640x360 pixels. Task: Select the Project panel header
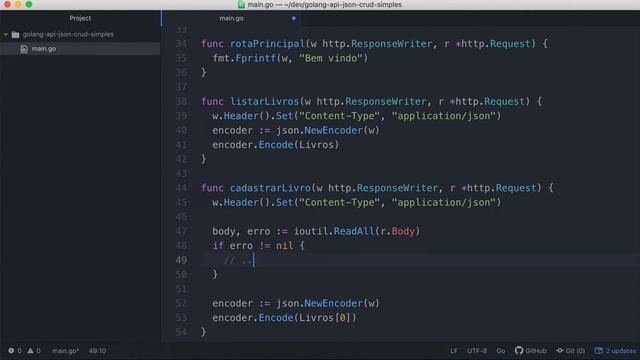[80, 18]
